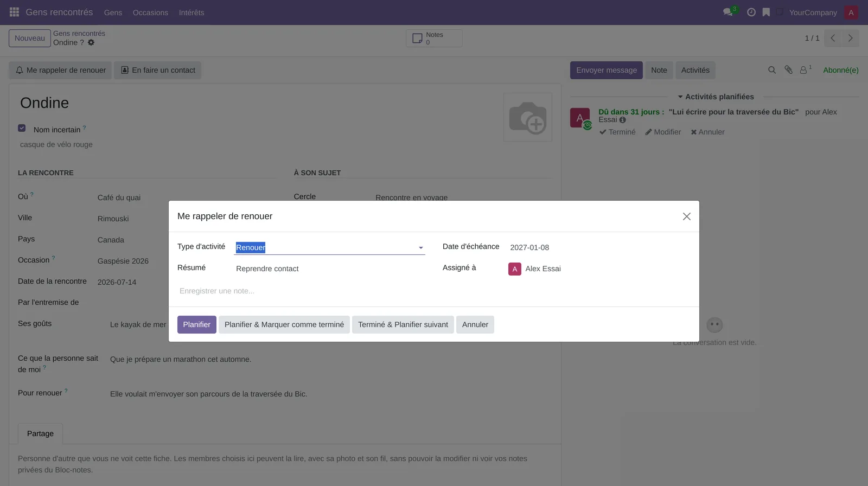
Task: Close the Me rappeler de renouer dialog
Action: point(687,216)
